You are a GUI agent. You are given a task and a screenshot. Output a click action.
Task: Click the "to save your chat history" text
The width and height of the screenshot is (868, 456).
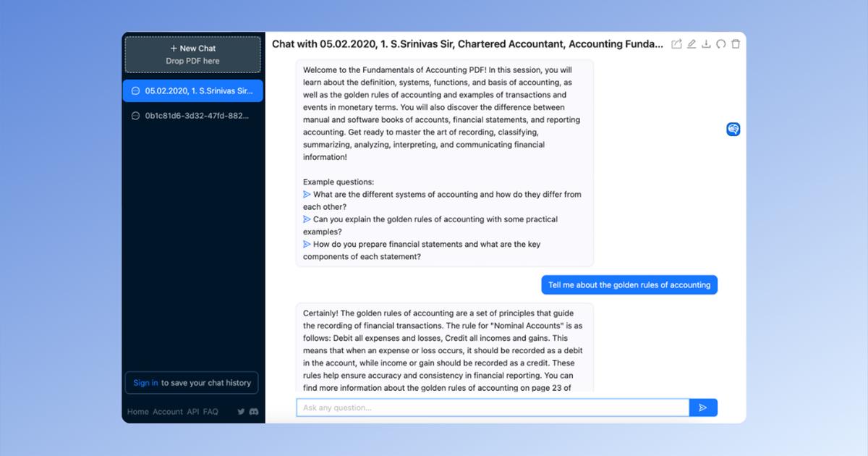pyautogui.click(x=205, y=383)
